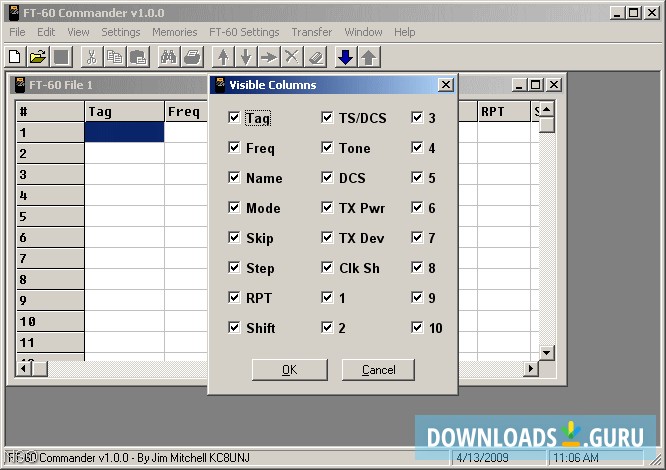The height and width of the screenshot is (470, 666).
Task: Uncheck the DCS column checkbox
Action: point(327,177)
